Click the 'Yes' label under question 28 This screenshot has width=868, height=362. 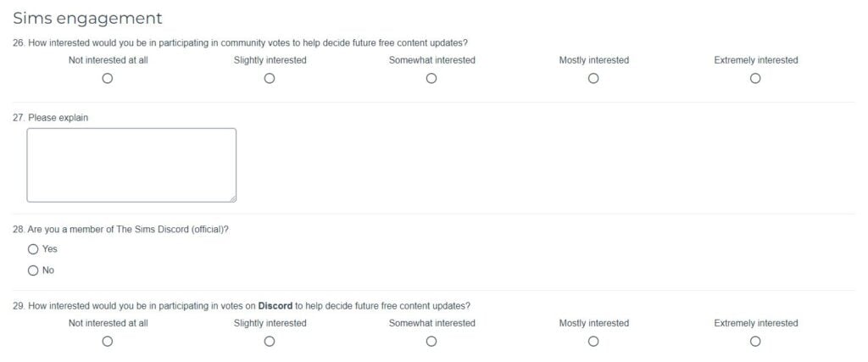pyautogui.click(x=50, y=249)
